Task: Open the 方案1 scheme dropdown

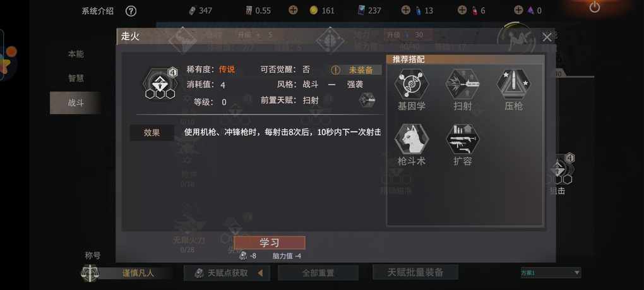Action: coord(551,273)
